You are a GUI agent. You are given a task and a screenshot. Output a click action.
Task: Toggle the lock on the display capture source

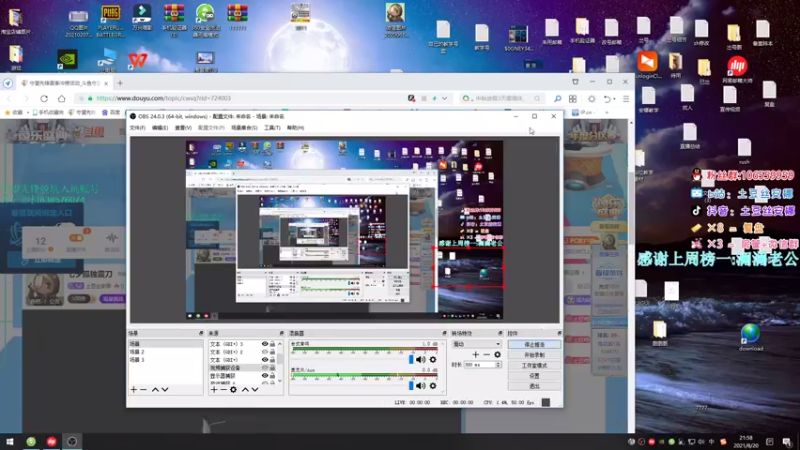272,376
